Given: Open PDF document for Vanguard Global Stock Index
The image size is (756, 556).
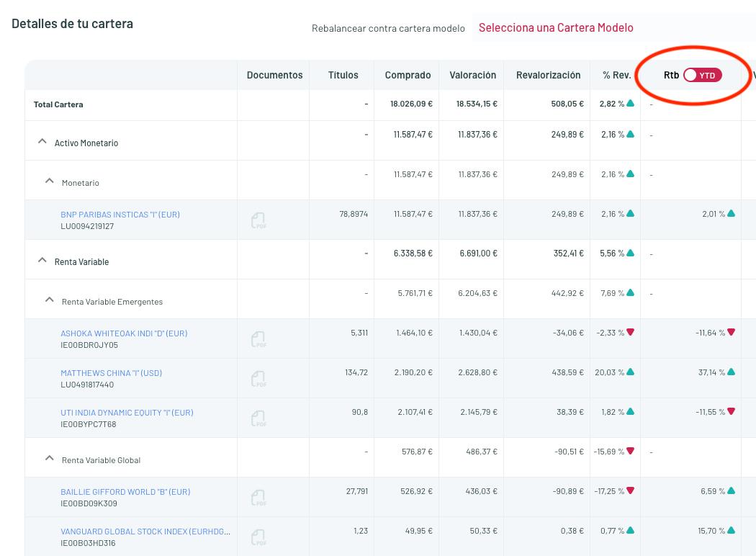Looking at the screenshot, I should pos(258,537).
